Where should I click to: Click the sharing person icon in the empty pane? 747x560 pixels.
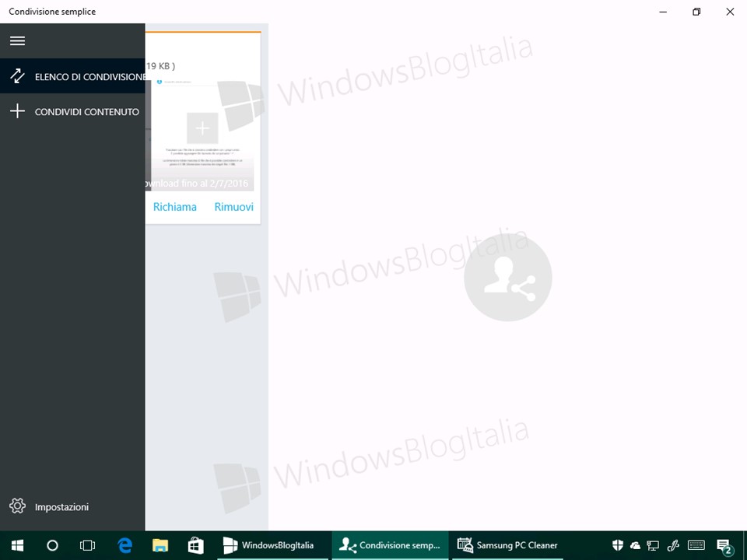point(508,277)
